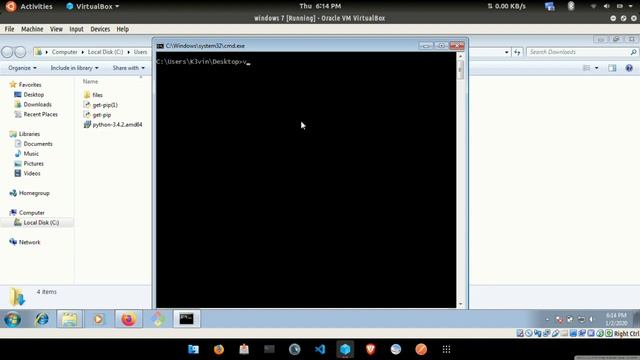This screenshot has width=640, height=360.
Task: Click the cmd.exe title bar icon
Action: point(160,46)
